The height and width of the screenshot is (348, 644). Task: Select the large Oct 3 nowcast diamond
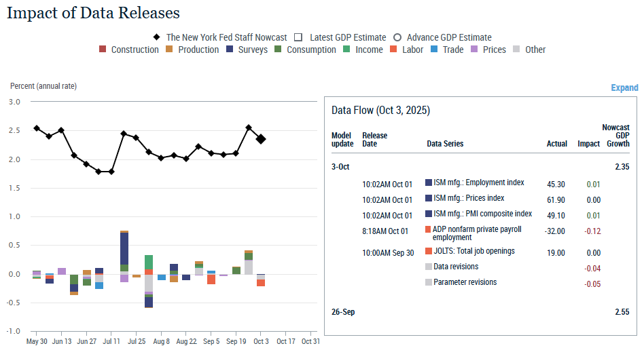coord(261,138)
